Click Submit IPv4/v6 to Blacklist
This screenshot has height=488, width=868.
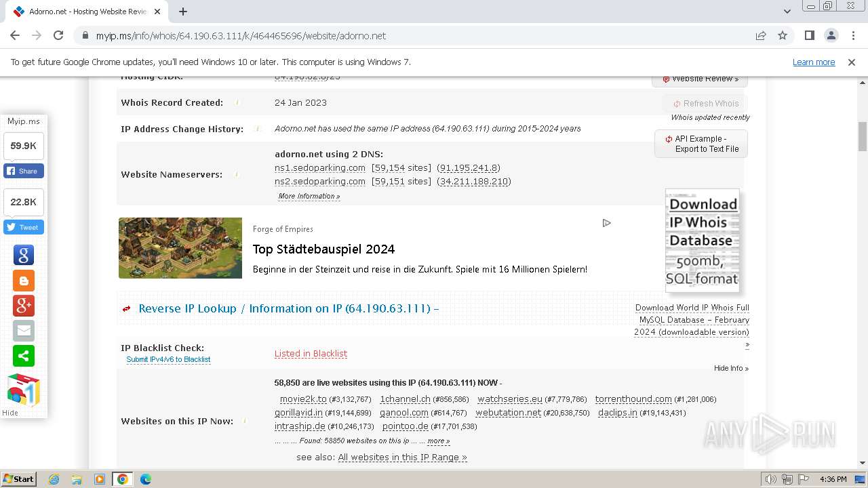168,359
